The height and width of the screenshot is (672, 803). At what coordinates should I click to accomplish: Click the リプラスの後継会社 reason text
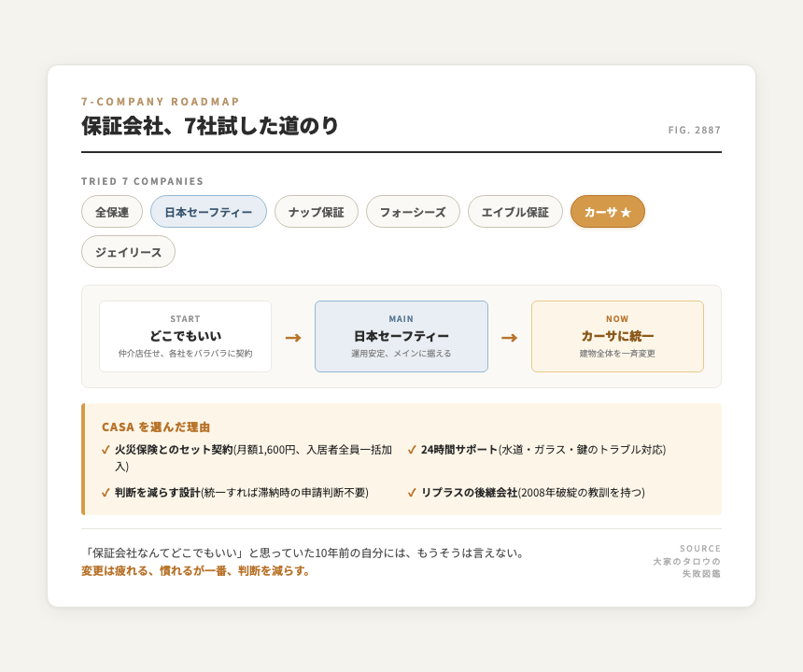[x=533, y=493]
